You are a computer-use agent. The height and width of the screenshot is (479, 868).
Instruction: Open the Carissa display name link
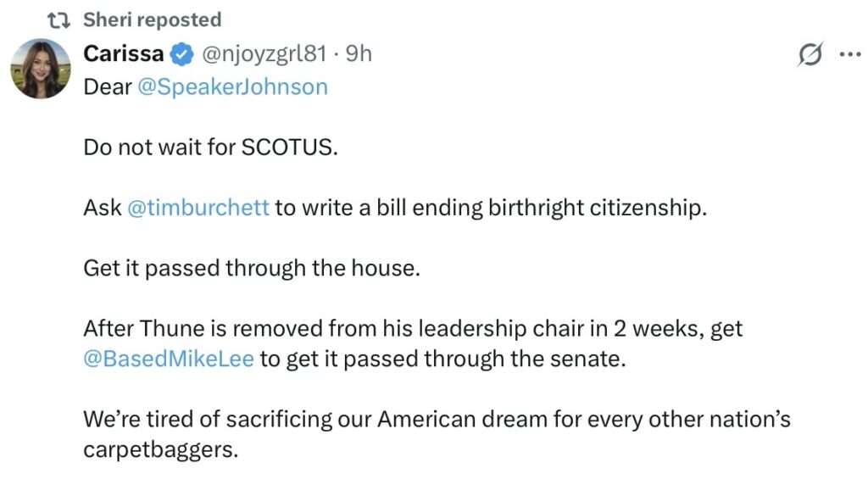pyautogui.click(x=124, y=55)
